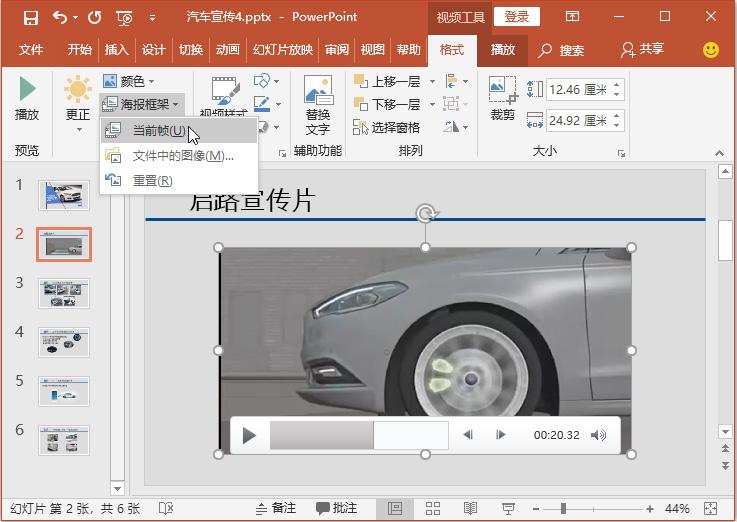737x522 pixels.
Task: Expand the 上移一层 dropdown arrow
Action: [432, 81]
